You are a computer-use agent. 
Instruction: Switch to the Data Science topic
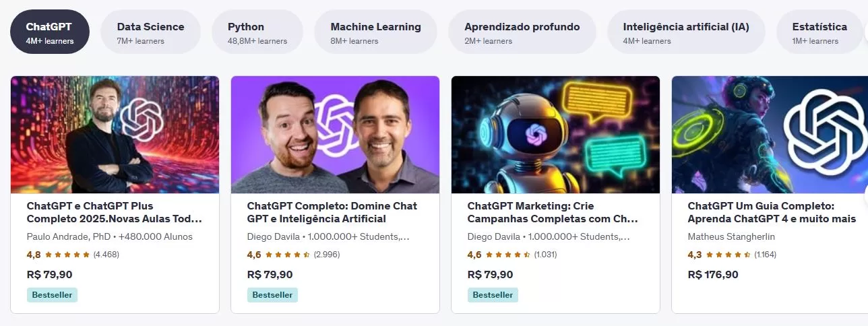click(x=150, y=32)
